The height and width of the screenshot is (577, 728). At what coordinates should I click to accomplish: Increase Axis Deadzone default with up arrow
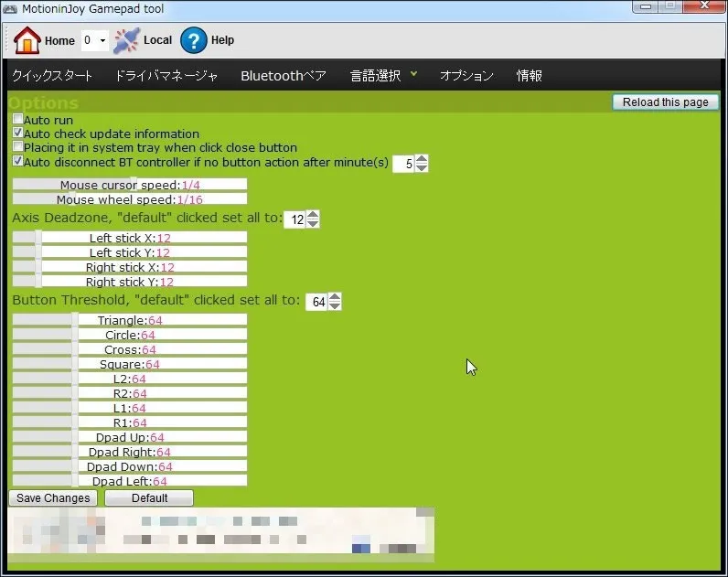pyautogui.click(x=313, y=215)
